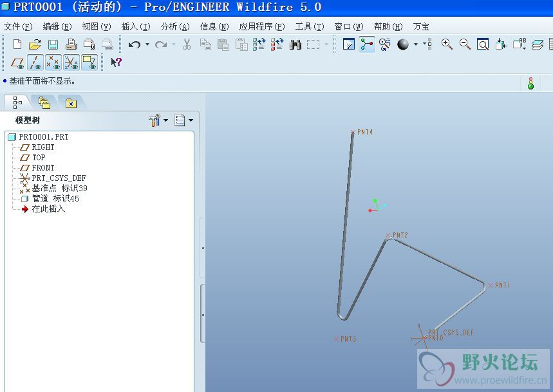The height and width of the screenshot is (392, 553).
Task: Repaint the screen with the redraw icon
Action: (x=349, y=44)
